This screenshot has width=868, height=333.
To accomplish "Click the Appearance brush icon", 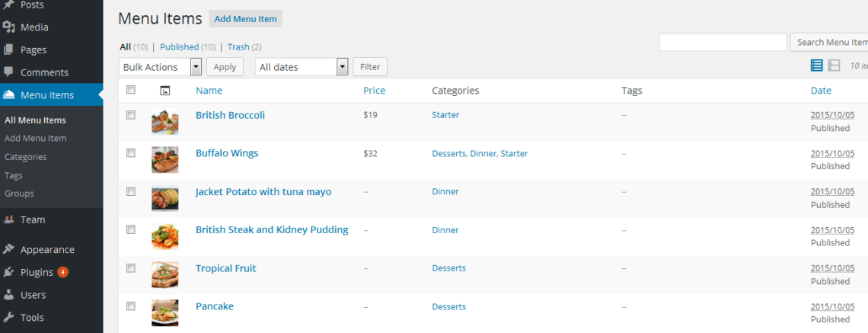I will click(x=8, y=249).
